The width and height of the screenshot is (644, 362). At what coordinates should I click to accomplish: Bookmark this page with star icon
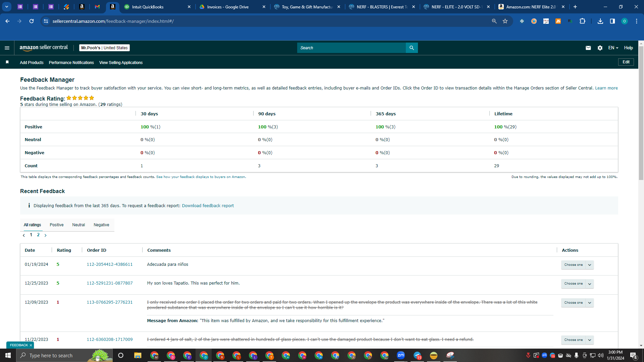pyautogui.click(x=505, y=21)
